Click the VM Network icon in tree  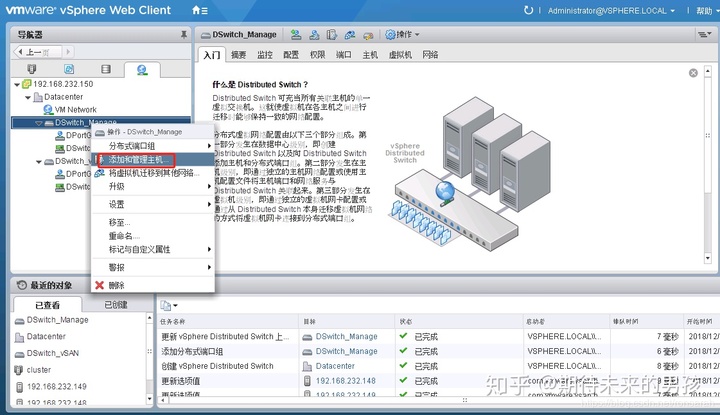[x=48, y=109]
